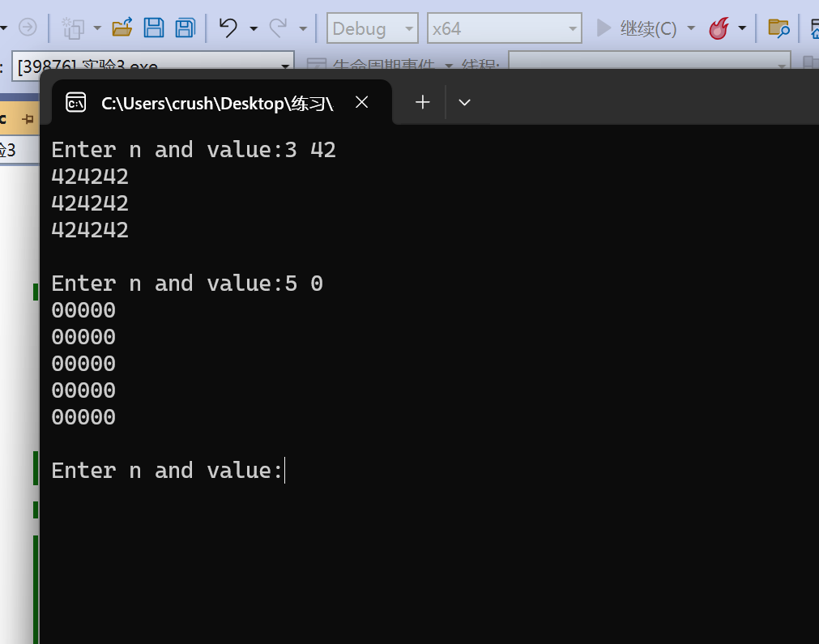
Task: Expand the 继续 continue options dropdown arrow
Action: pyautogui.click(x=691, y=28)
